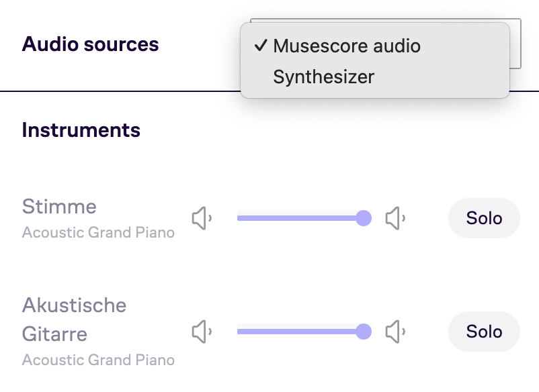Viewport: 539px width, 392px height.
Task: Click the quiet speaker icon beside Stimme
Action: [x=202, y=218]
